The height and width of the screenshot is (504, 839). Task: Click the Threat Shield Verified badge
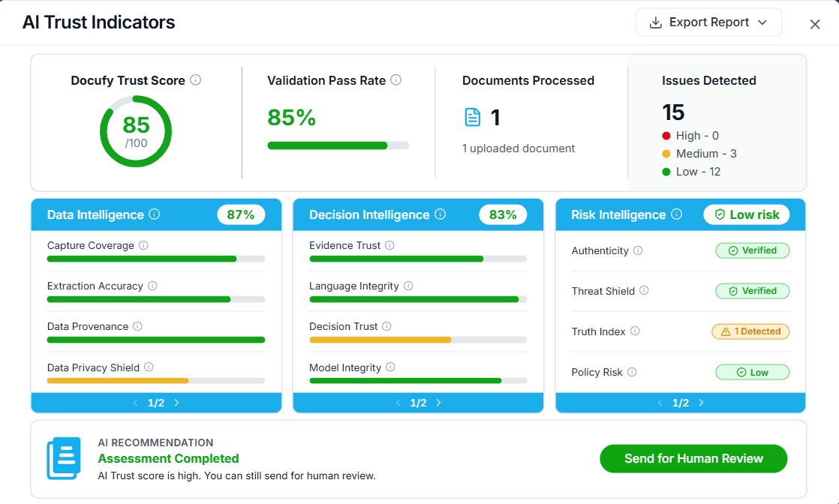[752, 291]
